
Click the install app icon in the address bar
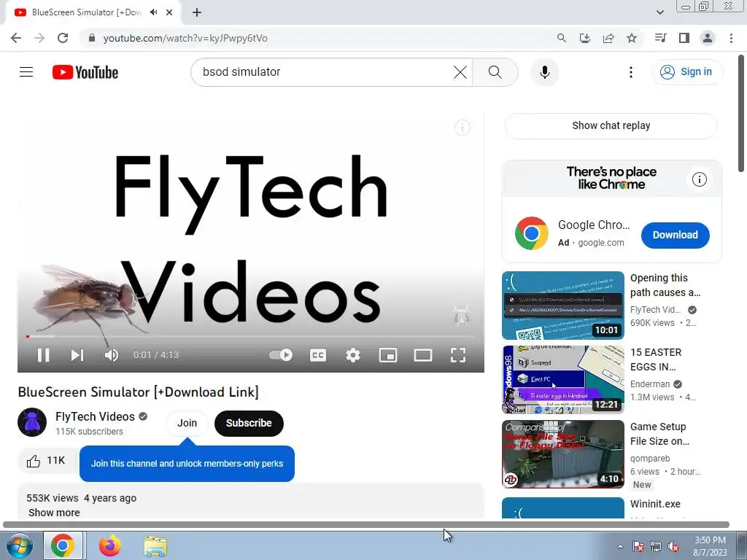pyautogui.click(x=585, y=38)
